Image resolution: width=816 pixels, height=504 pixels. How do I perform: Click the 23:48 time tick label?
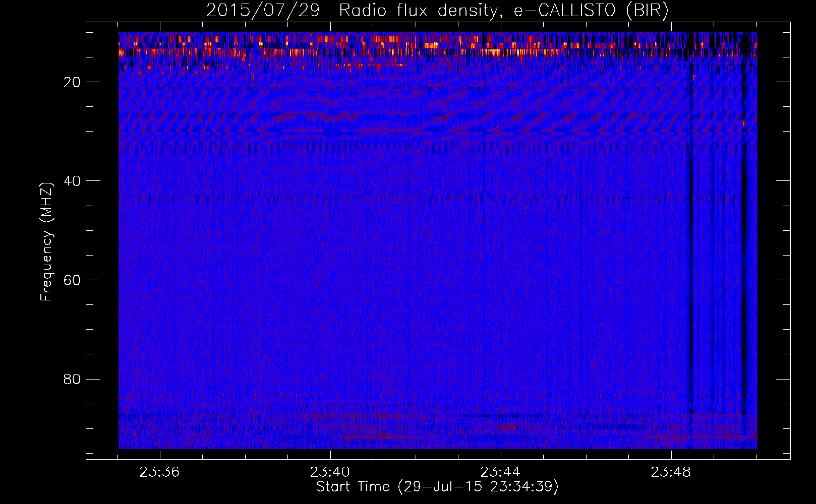coord(671,472)
